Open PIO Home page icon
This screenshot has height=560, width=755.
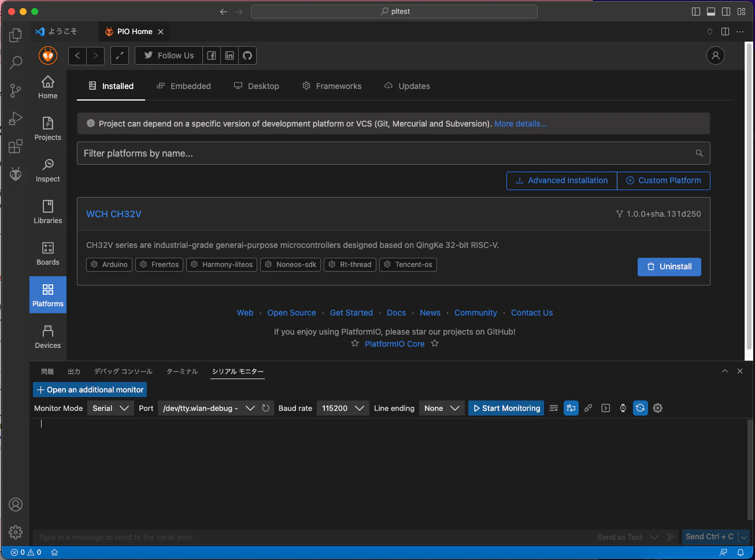(48, 87)
